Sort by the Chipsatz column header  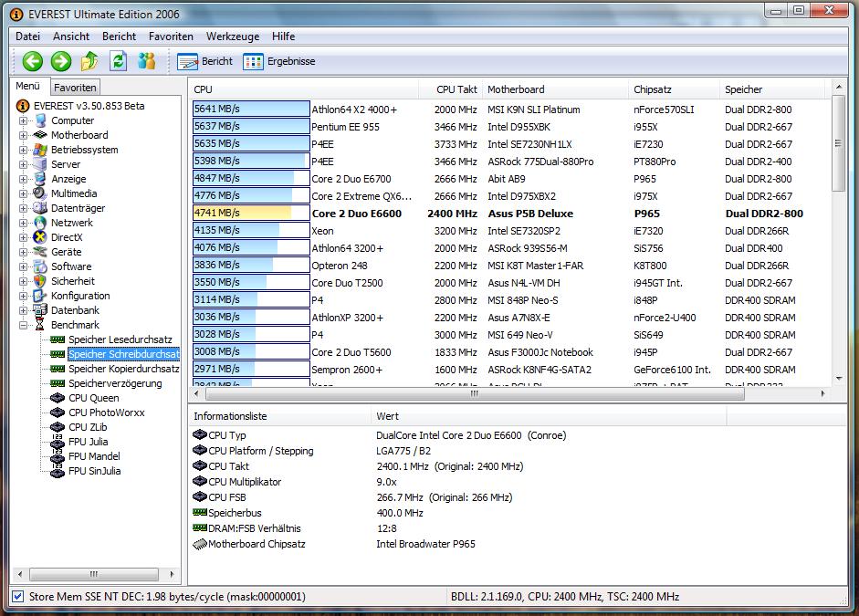(674, 89)
